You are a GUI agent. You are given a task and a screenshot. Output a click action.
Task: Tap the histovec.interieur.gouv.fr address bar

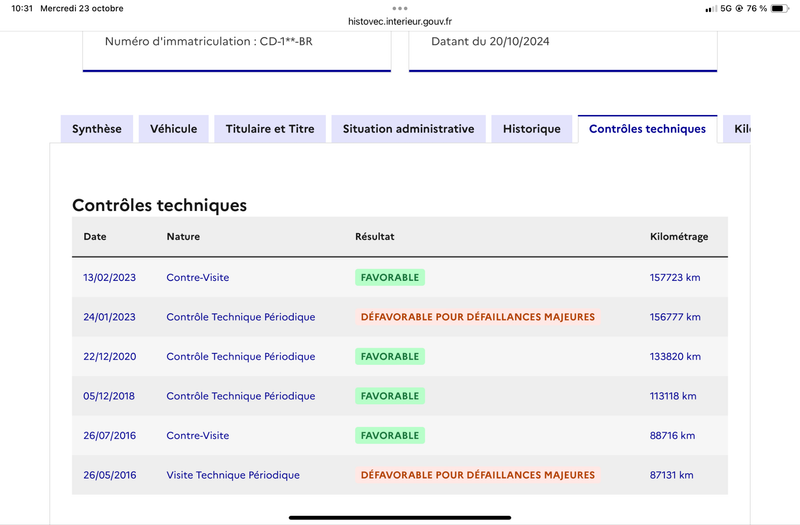pyautogui.click(x=400, y=21)
